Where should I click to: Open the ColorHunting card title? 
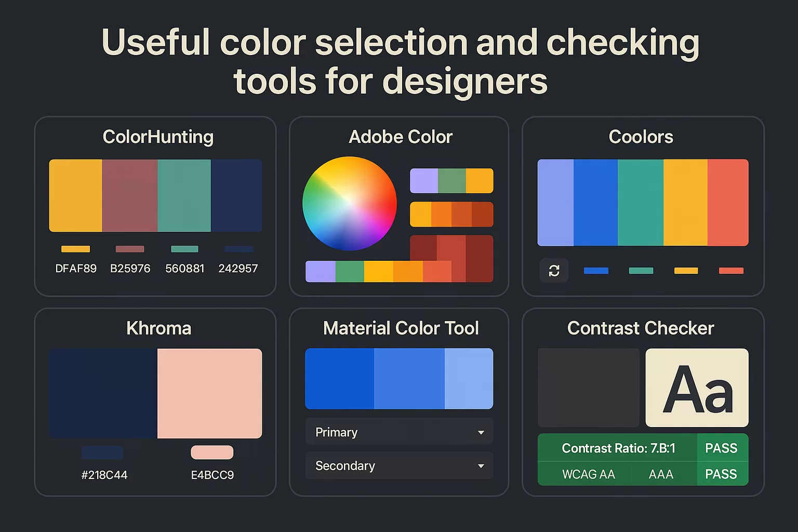pos(158,137)
